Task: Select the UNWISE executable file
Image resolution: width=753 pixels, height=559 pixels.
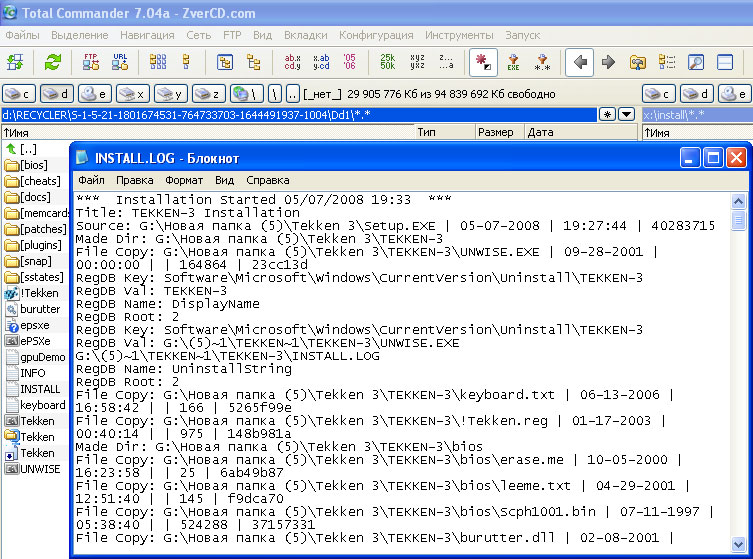Action: 33,469
